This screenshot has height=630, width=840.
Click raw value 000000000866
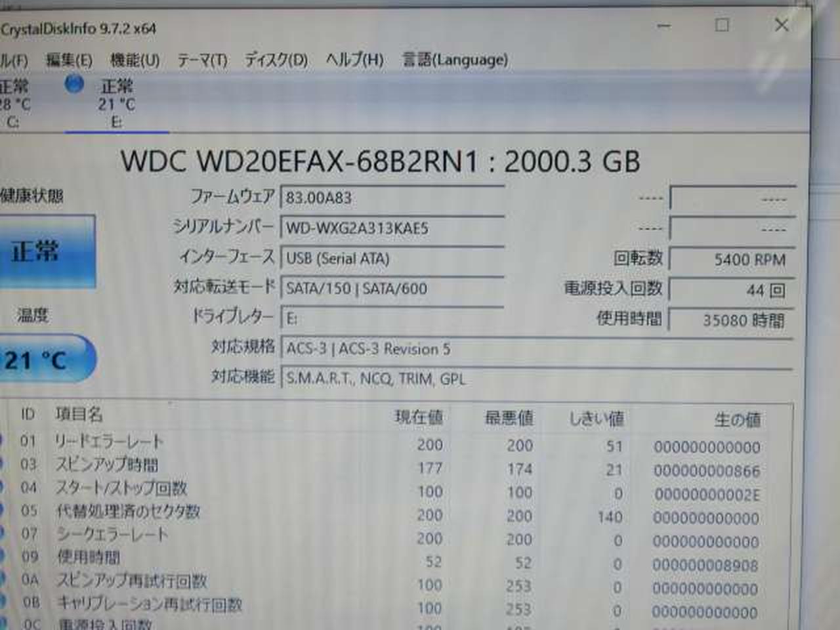(707, 471)
